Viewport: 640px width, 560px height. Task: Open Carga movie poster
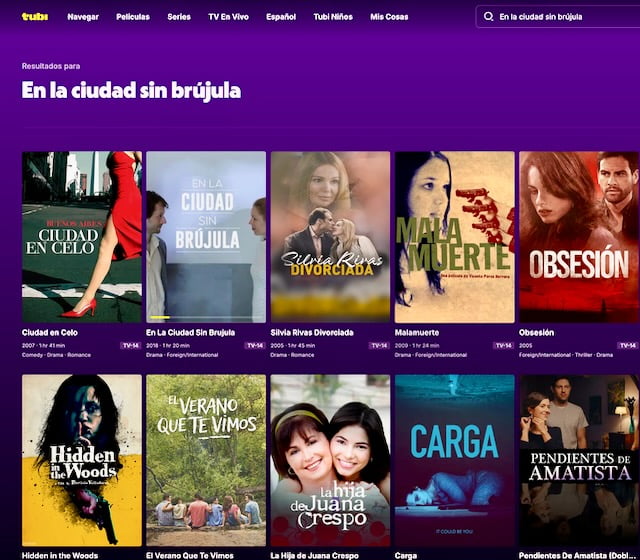pos(454,460)
